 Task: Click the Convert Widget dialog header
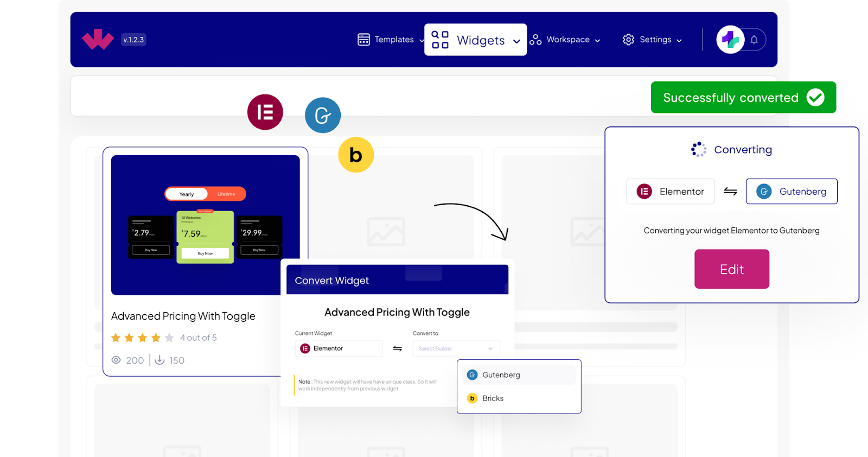[x=397, y=280]
